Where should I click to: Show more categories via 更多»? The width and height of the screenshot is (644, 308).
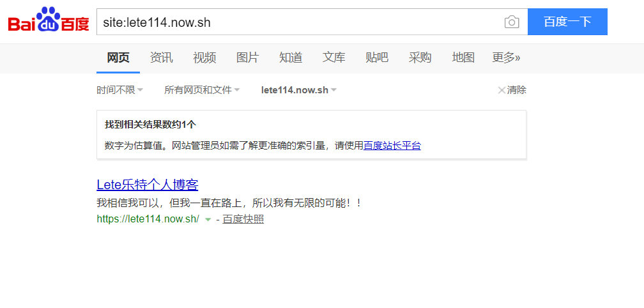pyautogui.click(x=506, y=58)
